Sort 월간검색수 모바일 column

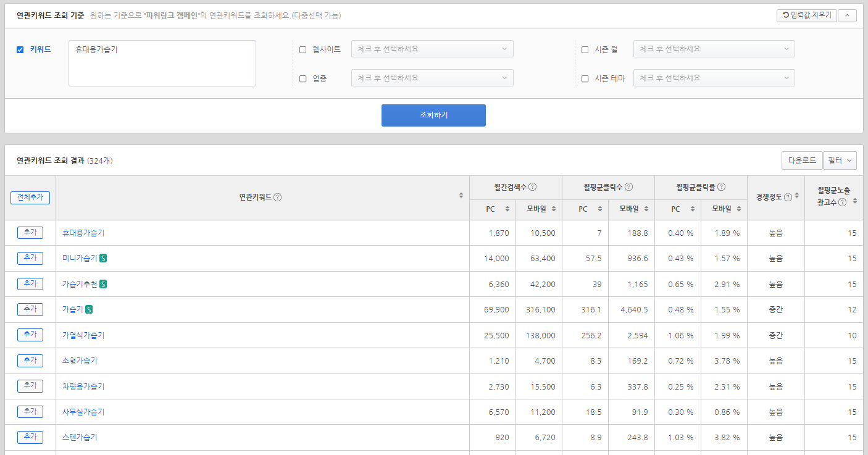pyautogui.click(x=554, y=209)
